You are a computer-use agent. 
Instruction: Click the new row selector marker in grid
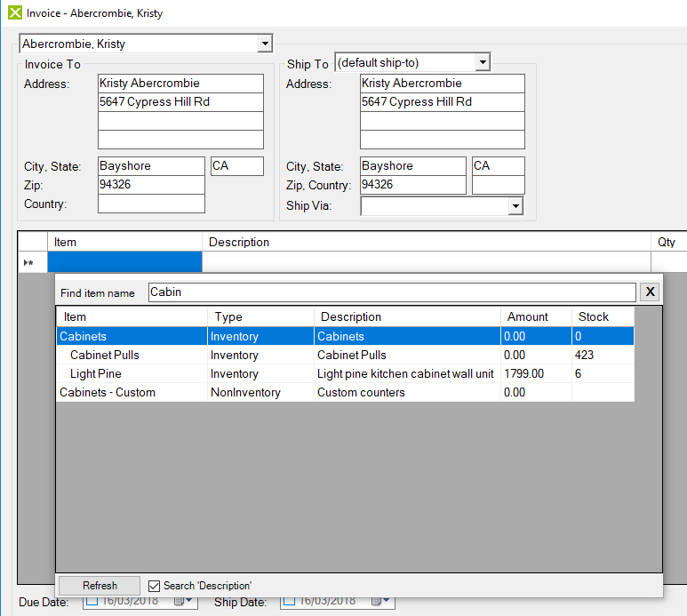33,262
